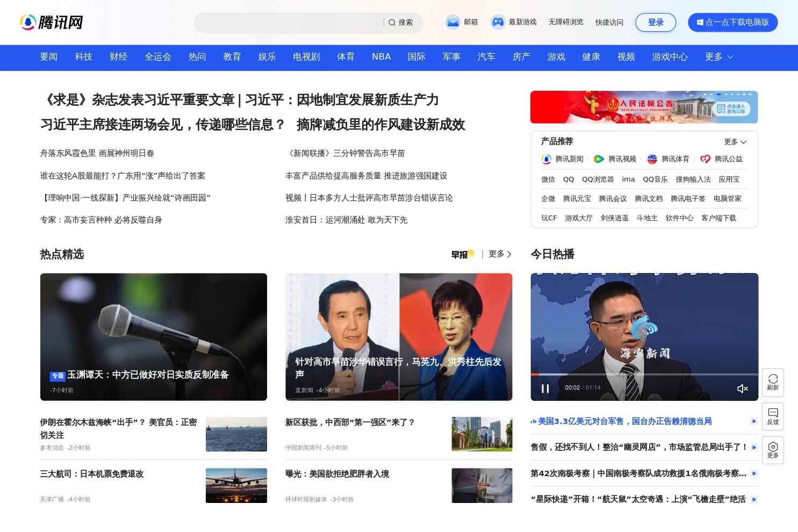Click inside the search input box
Screen dimensions: 798x532
click(290, 22)
